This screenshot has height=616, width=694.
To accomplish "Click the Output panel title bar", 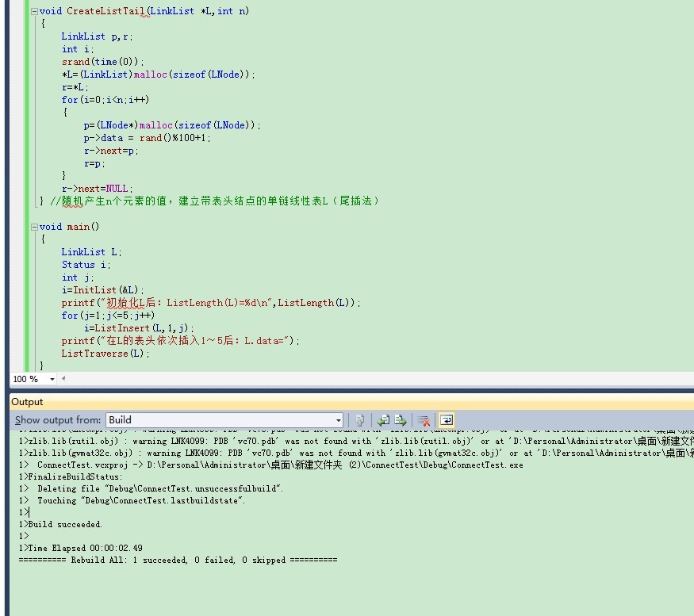I will [x=352, y=402].
